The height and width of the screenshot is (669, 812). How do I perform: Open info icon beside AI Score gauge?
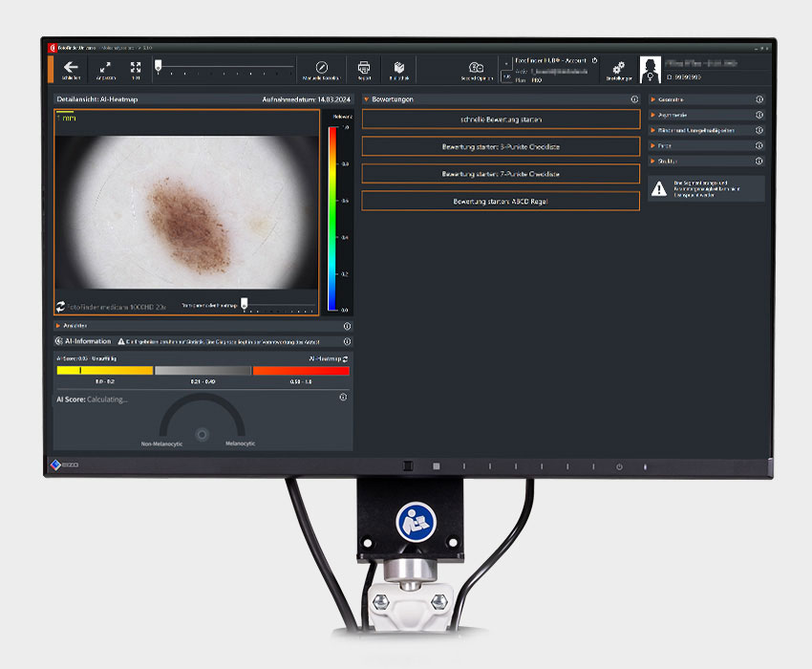point(343,397)
